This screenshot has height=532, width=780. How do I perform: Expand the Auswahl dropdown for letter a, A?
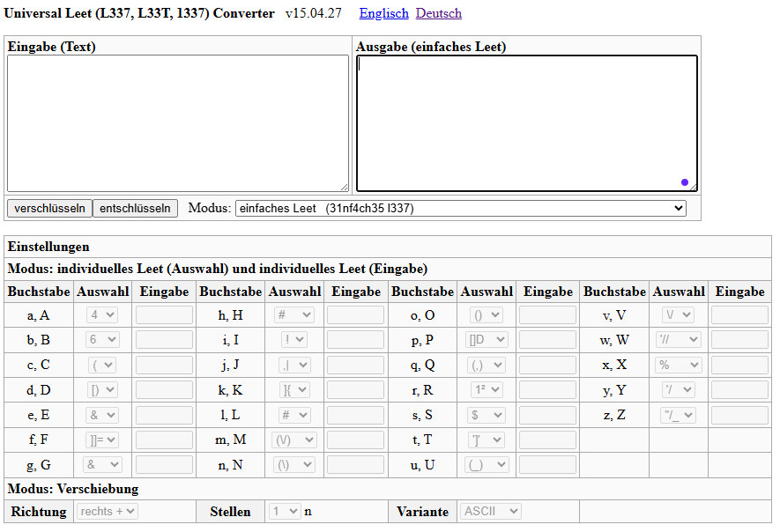tap(102, 314)
